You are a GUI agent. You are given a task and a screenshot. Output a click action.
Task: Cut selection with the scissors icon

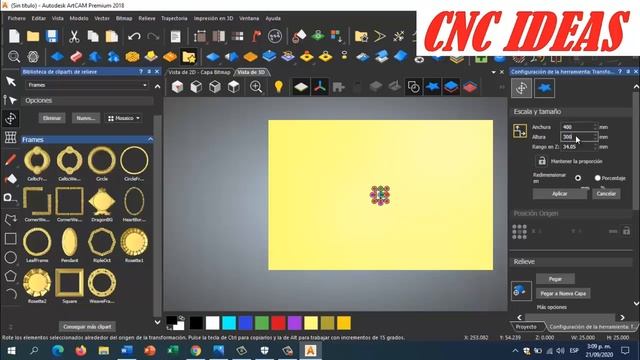(x=74, y=36)
